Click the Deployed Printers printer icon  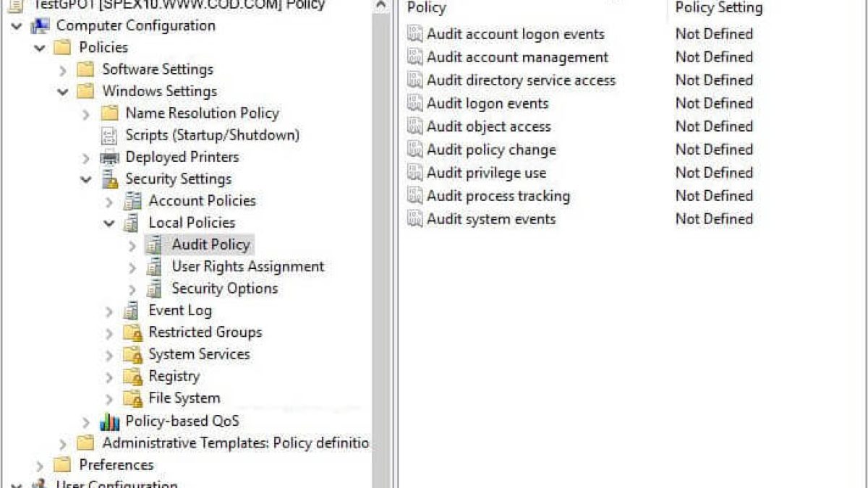click(109, 158)
